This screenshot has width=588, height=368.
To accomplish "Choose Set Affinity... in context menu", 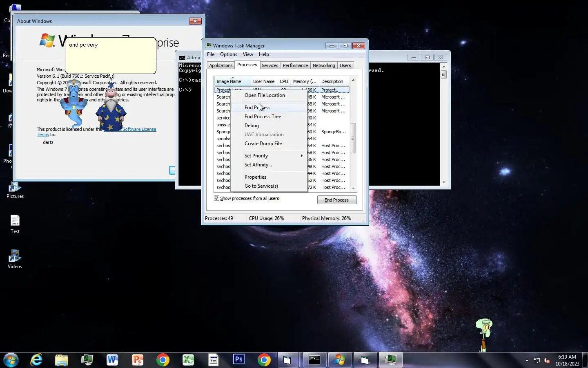I will click(x=269, y=165).
